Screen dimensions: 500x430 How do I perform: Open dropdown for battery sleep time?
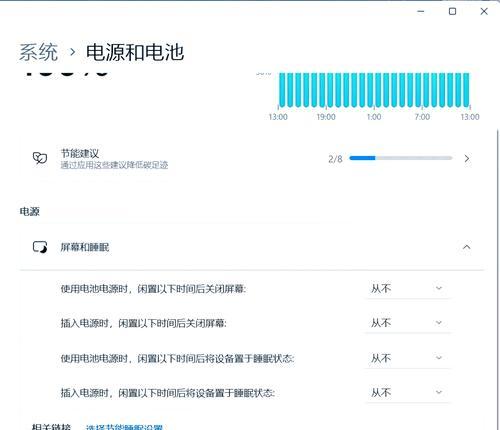[x=408, y=358]
